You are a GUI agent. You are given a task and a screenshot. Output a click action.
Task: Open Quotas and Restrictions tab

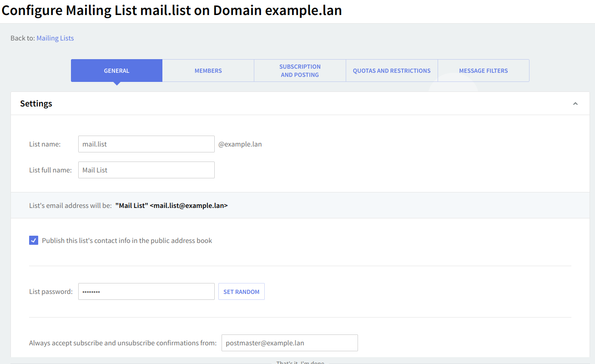392,71
